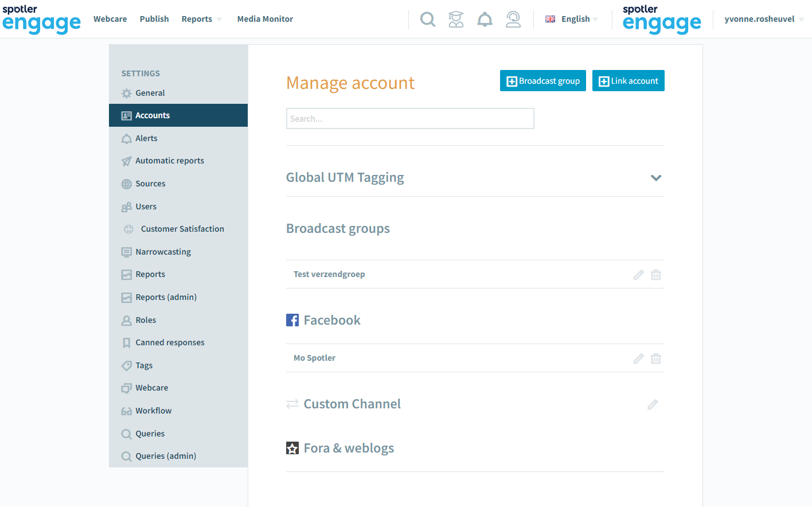Click Spotler Engage logo near username
Viewport: 812px width, 507px height.
point(662,19)
